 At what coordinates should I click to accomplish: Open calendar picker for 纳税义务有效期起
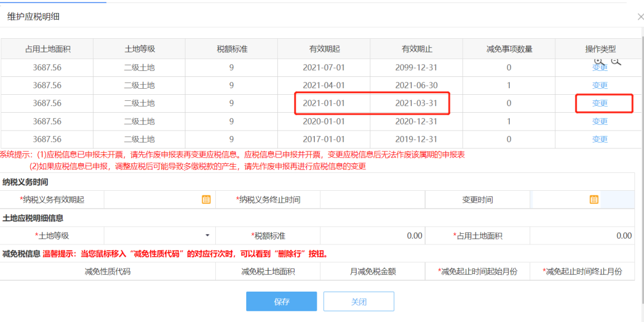pyautogui.click(x=206, y=200)
